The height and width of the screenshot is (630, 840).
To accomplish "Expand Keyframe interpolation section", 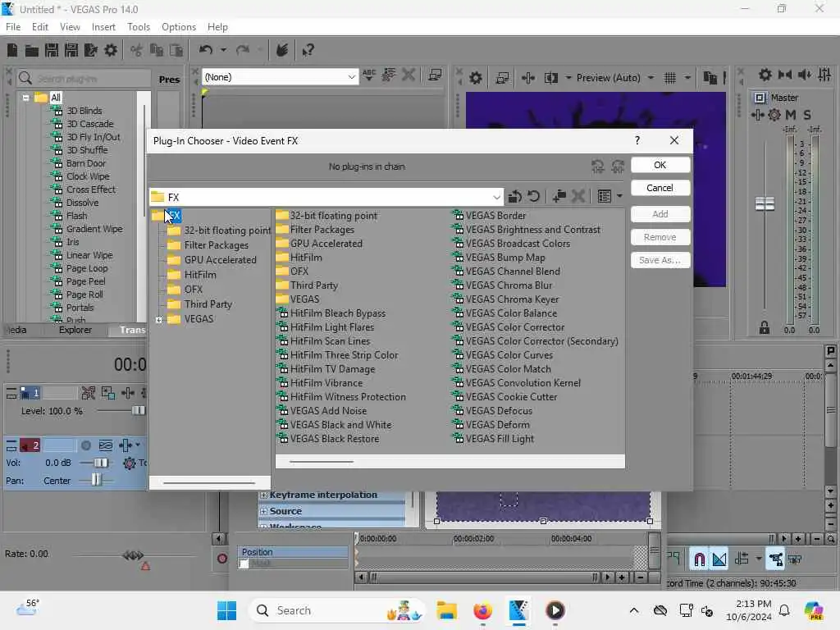I will [x=263, y=495].
